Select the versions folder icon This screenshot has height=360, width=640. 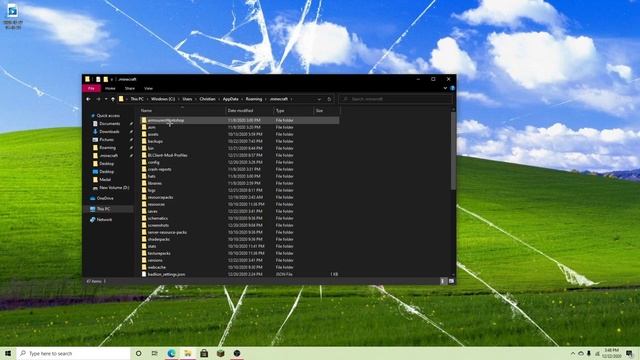pos(144,260)
